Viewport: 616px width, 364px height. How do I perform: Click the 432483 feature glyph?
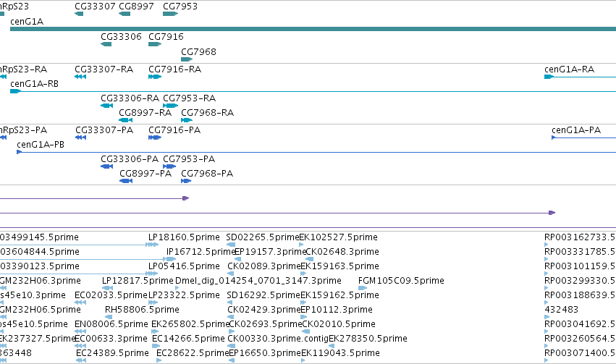[546, 317]
